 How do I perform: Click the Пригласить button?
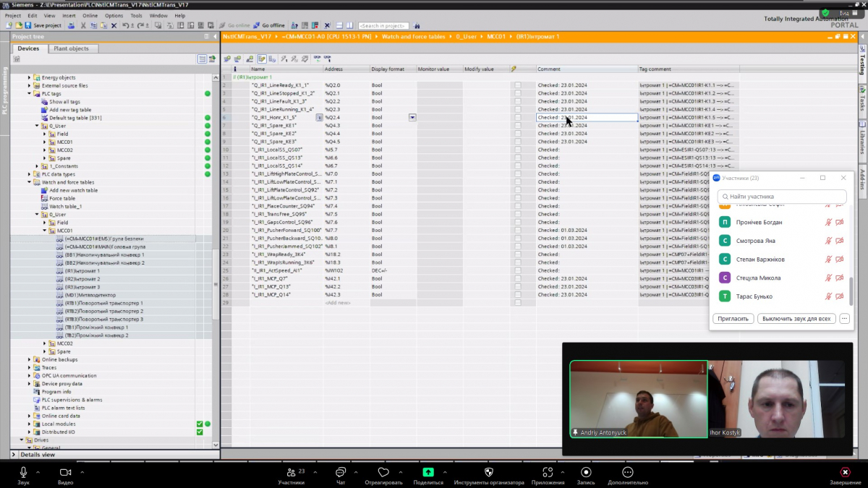pos(733,319)
